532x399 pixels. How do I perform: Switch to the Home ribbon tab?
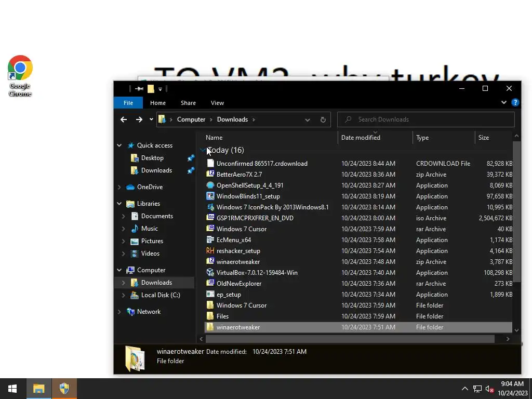(158, 103)
